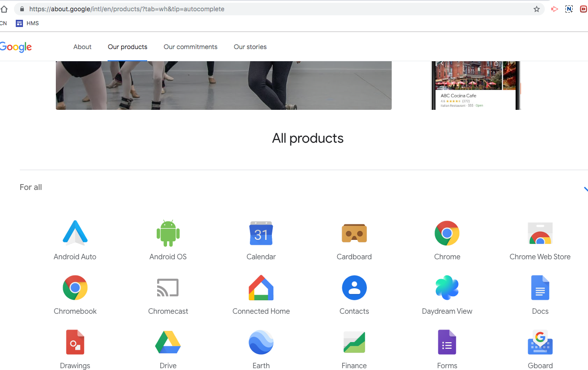
Task: Open the Chromecast cast icon
Action: coord(168,288)
